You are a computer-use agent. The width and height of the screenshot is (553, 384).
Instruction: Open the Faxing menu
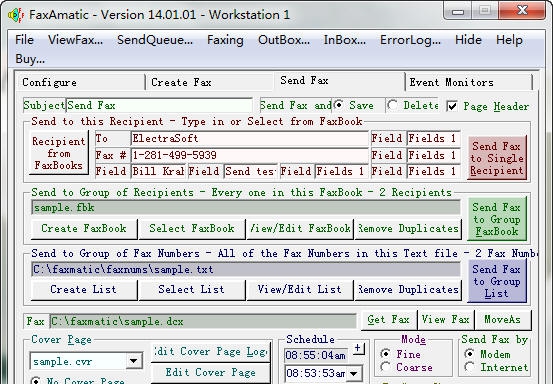225,40
